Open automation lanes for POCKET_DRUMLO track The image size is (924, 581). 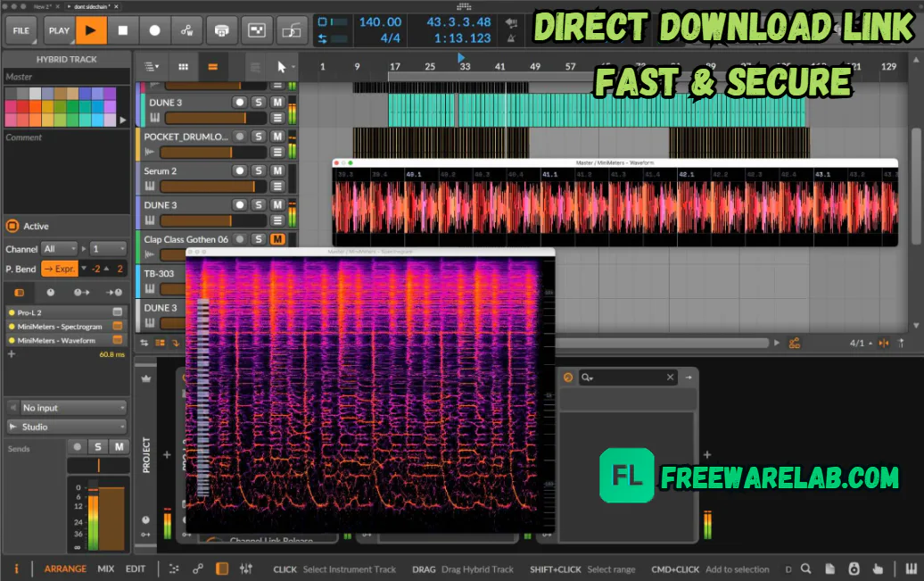coord(277,153)
